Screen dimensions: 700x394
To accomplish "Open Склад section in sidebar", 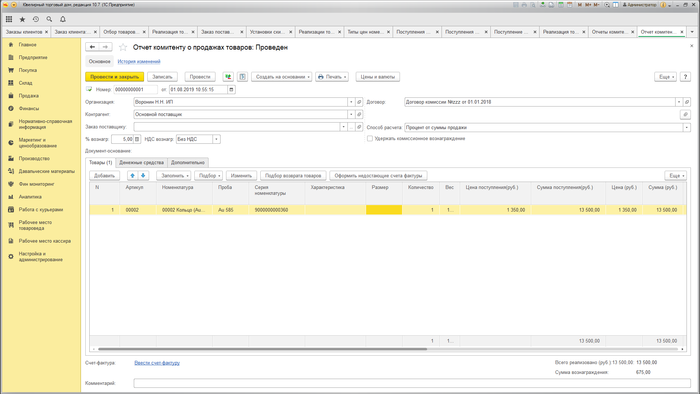I will pyautogui.click(x=25, y=83).
